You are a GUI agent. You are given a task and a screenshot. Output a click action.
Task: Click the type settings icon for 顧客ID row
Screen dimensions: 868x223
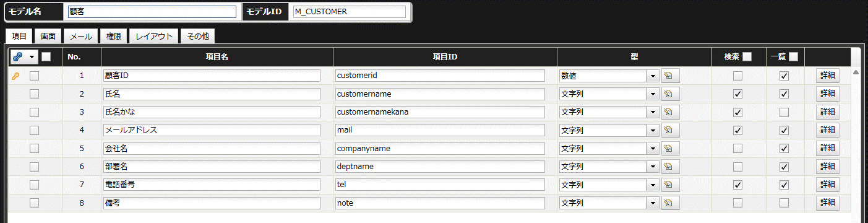click(670, 76)
